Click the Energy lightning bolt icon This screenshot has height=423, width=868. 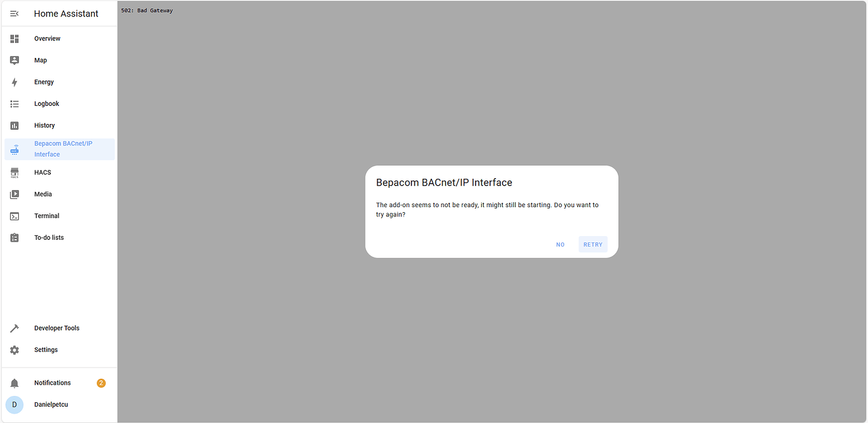(14, 82)
